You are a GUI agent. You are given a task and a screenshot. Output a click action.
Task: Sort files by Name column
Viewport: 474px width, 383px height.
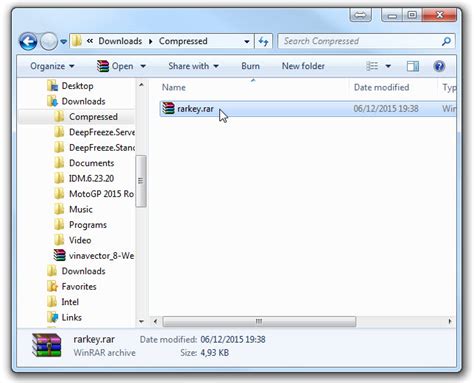coord(174,87)
